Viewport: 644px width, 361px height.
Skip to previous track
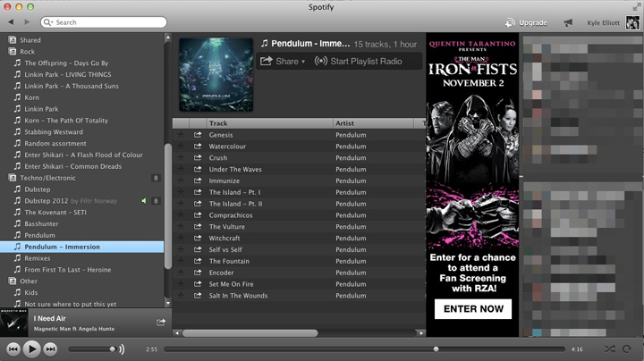(13, 349)
